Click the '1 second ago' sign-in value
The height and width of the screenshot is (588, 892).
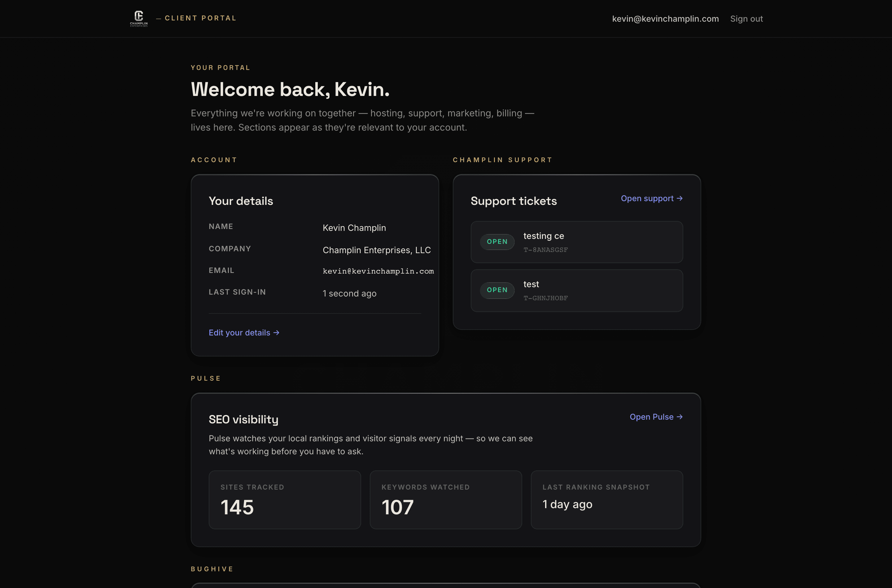(x=349, y=293)
